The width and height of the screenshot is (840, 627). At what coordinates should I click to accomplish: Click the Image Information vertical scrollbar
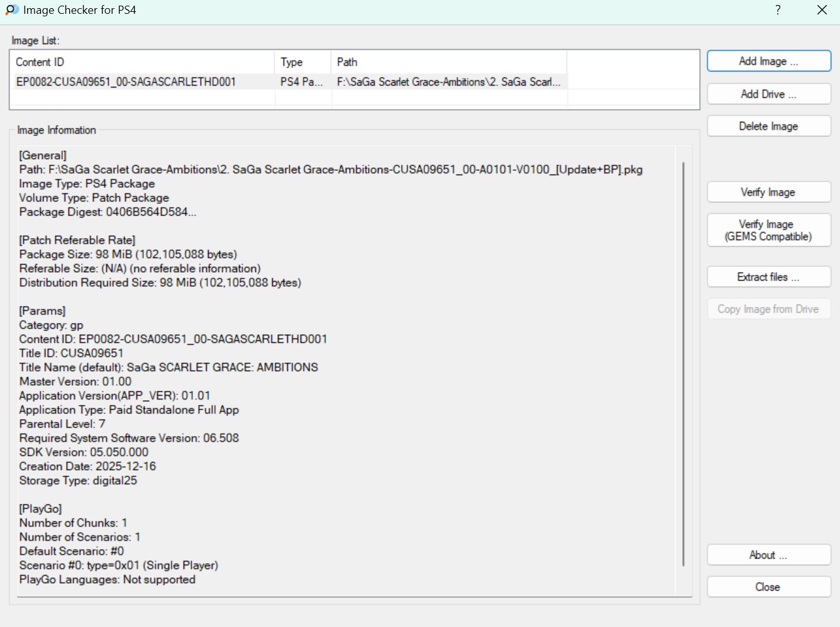point(683,364)
